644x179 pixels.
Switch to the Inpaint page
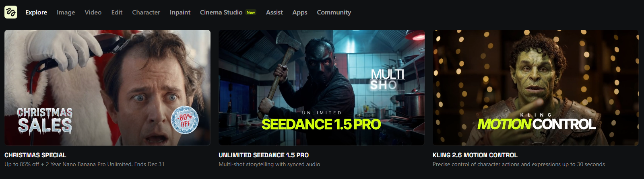click(x=180, y=12)
